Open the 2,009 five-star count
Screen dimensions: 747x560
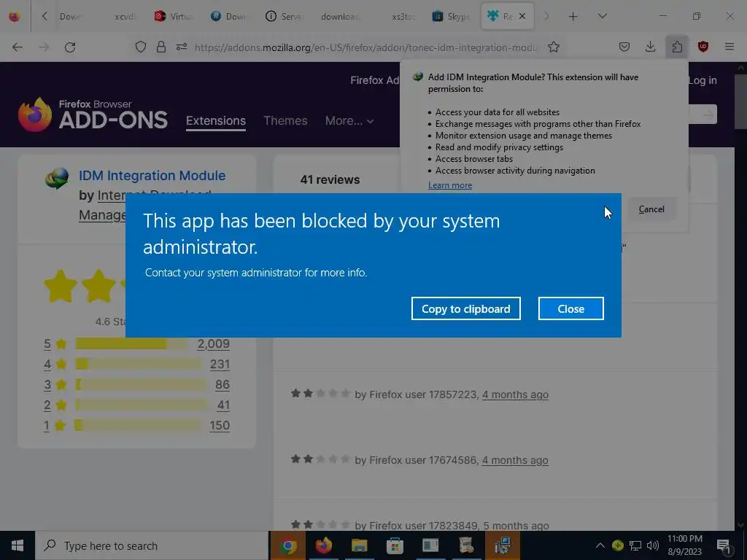(214, 344)
